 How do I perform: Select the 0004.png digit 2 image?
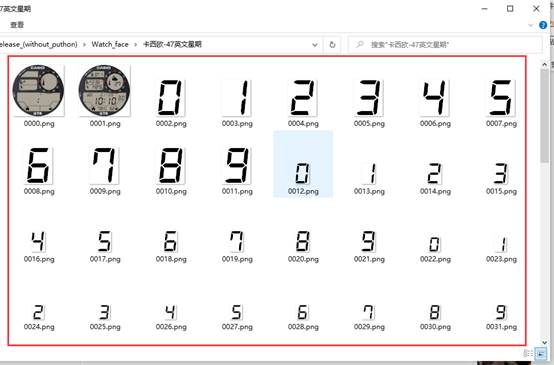[303, 98]
